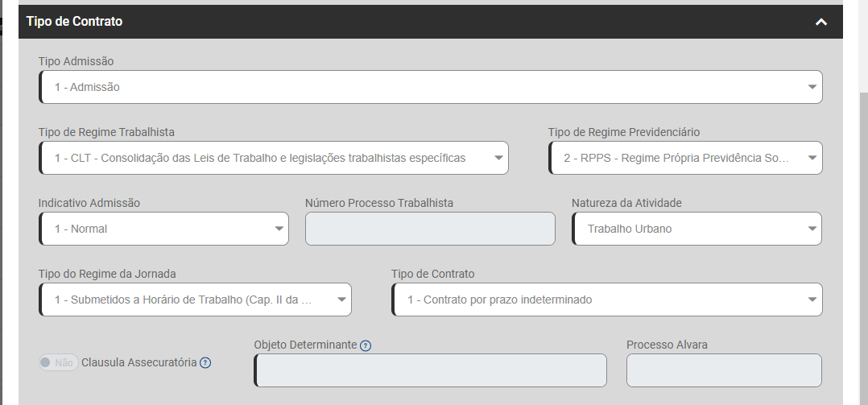The width and height of the screenshot is (868, 405).
Task: Collapse the Tipo de Contrato section chevron
Action: pos(820,23)
